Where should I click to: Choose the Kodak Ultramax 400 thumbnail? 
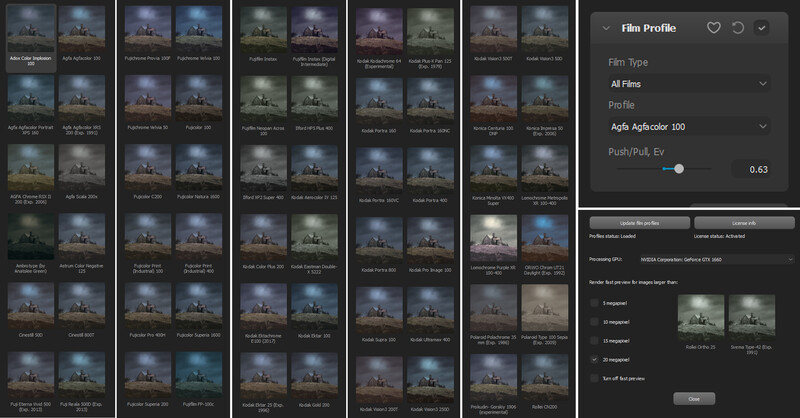tap(430, 310)
